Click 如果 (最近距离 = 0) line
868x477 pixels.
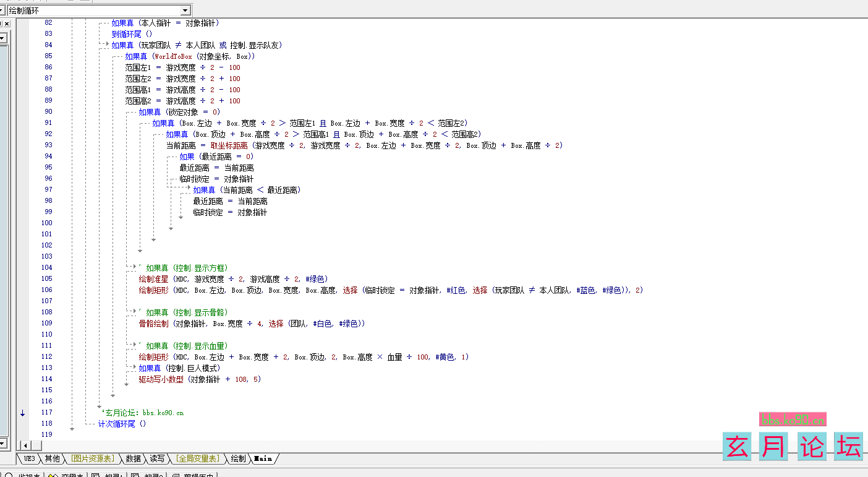tap(216, 157)
